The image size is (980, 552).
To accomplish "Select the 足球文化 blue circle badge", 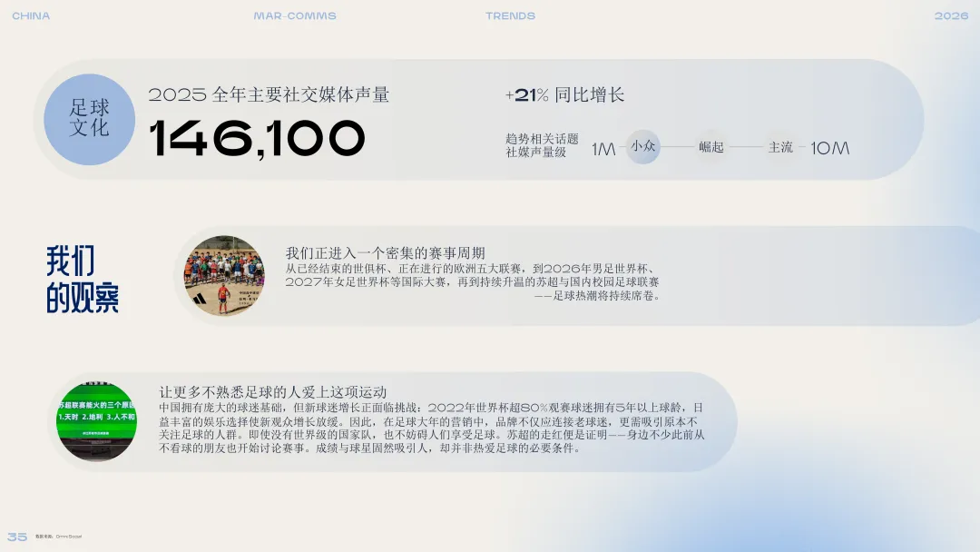I will click(x=89, y=120).
